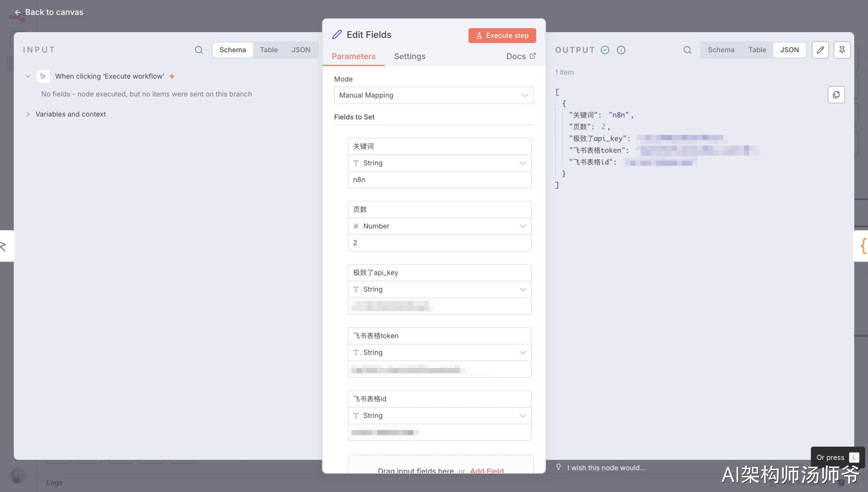Click the Execute step button
This screenshot has height=492, width=868.
[502, 35]
